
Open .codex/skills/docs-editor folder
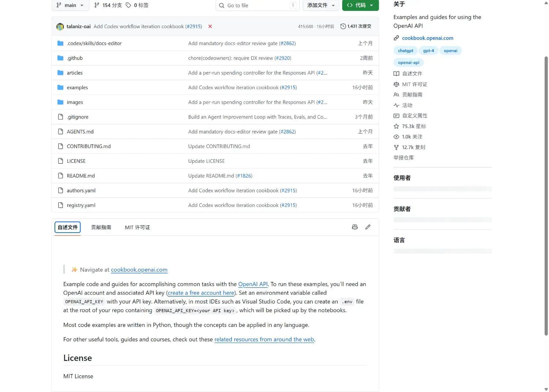[x=94, y=43]
